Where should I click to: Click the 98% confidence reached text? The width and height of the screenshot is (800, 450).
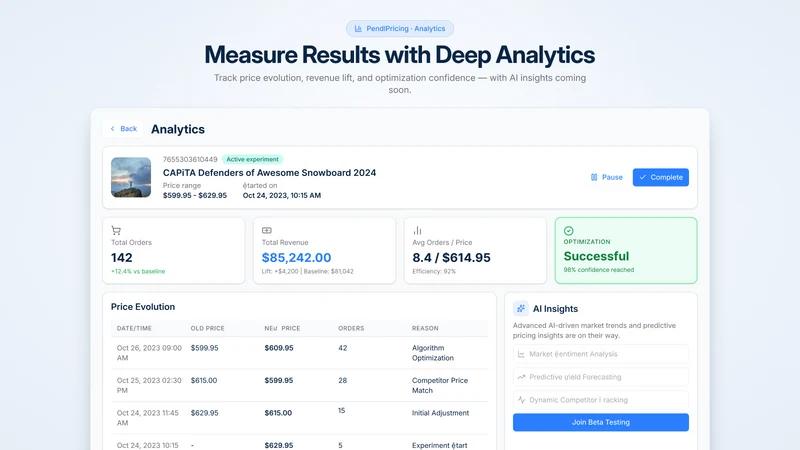(x=598, y=270)
